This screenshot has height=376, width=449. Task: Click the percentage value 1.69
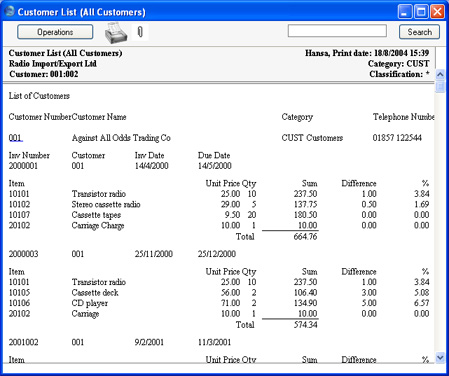pyautogui.click(x=422, y=204)
